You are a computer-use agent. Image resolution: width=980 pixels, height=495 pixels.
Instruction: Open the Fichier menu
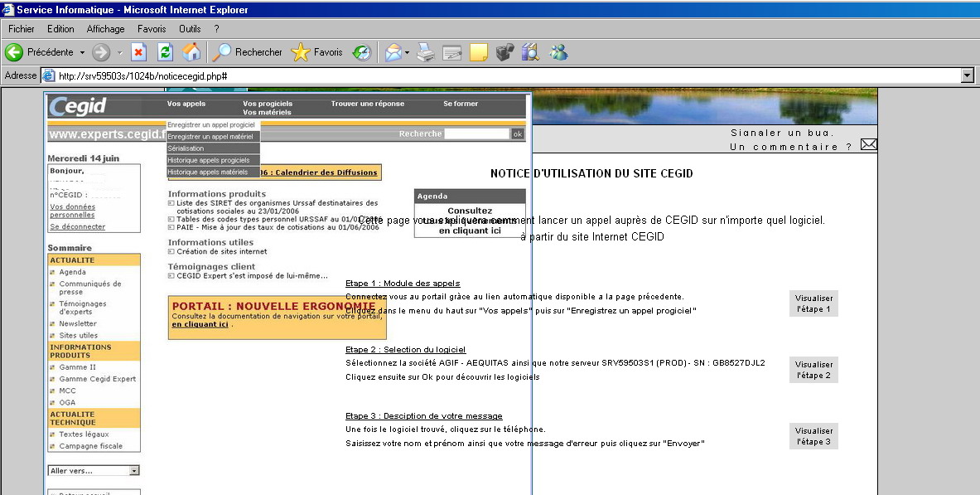[x=22, y=29]
